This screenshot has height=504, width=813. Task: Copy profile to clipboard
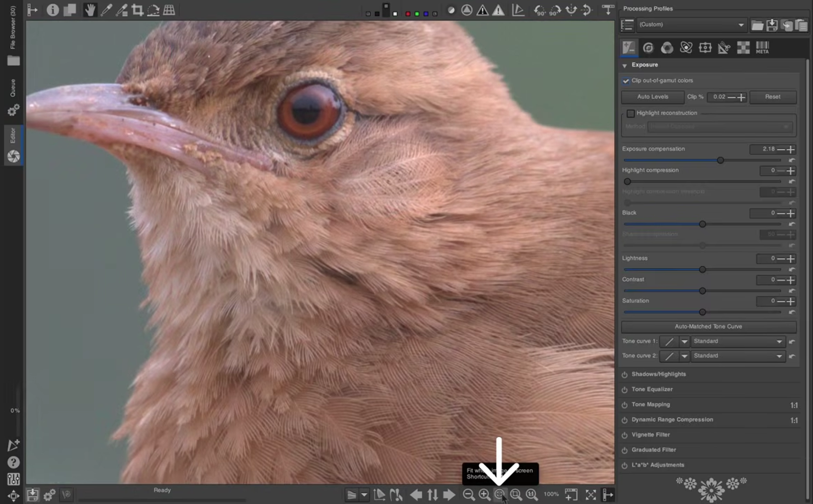pyautogui.click(x=787, y=25)
